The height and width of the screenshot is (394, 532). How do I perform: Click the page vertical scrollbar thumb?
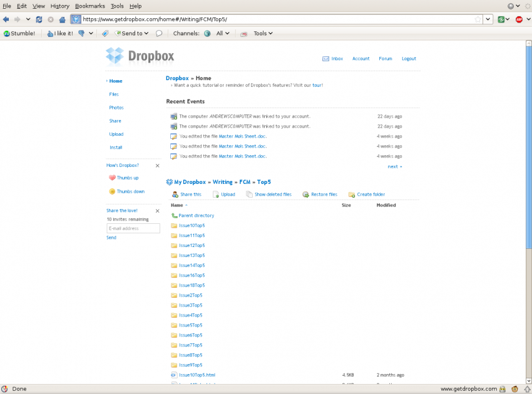(x=529, y=148)
